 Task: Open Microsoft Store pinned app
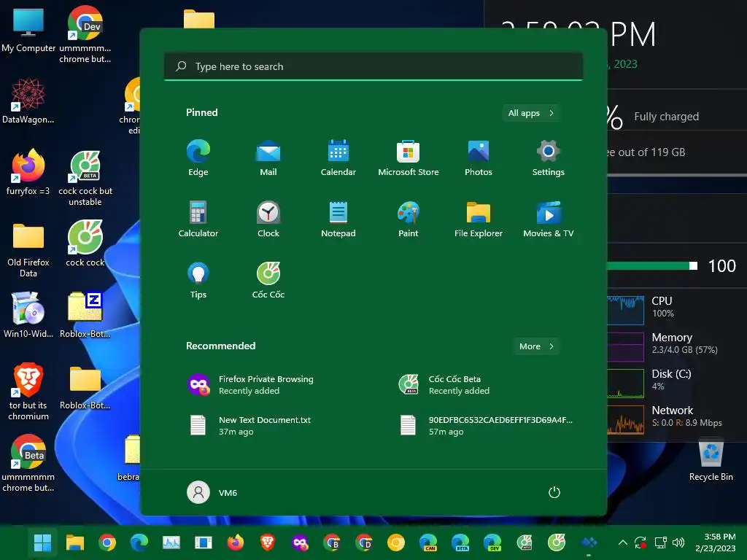click(x=409, y=158)
